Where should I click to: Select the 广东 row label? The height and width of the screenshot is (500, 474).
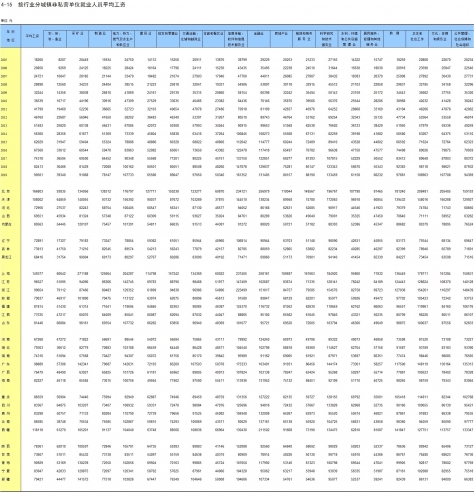6,364
